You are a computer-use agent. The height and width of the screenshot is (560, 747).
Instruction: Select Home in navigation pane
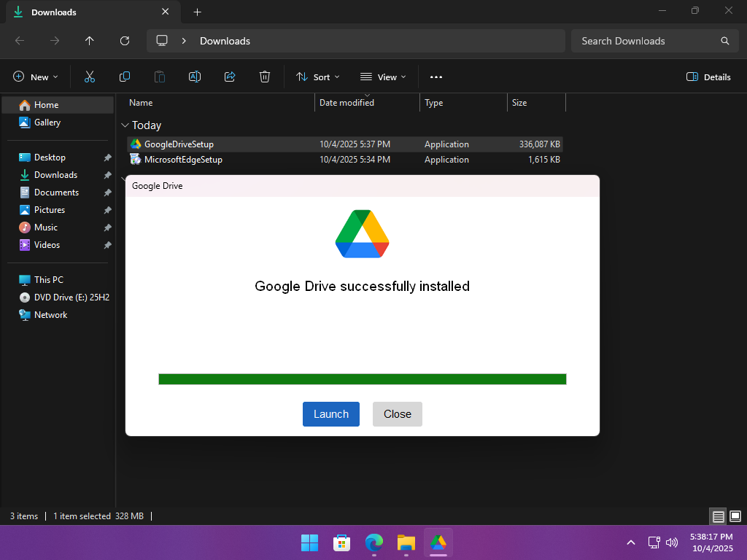point(58,105)
